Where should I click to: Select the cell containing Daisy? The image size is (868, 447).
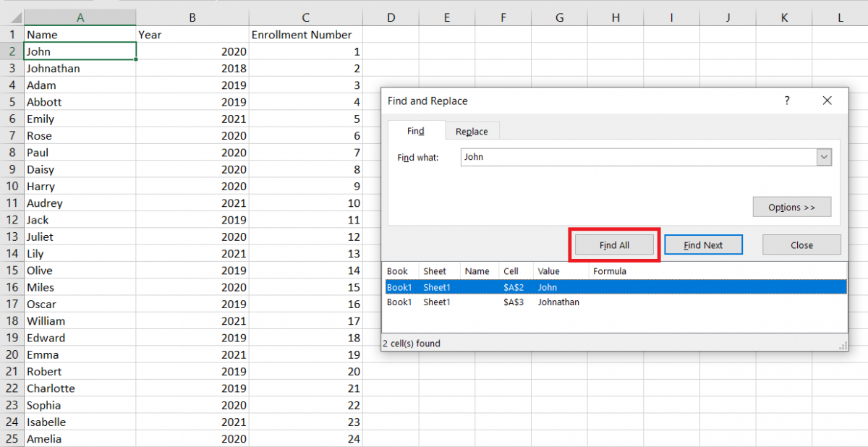coord(80,170)
